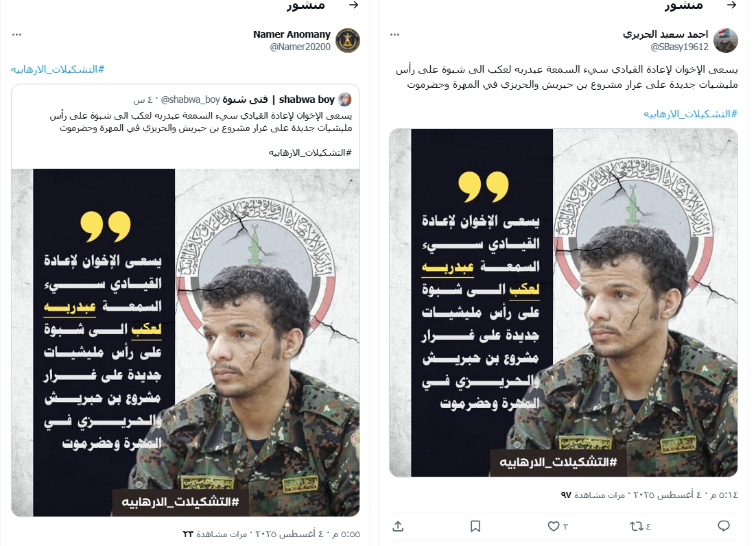Click the reply speech bubble icon

tap(724, 525)
